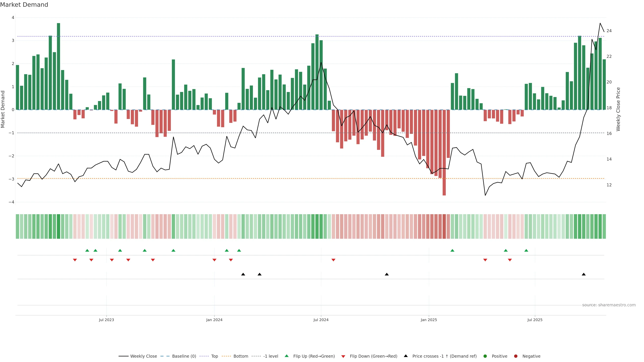Click the red flip-down marker just after Jul 2024
The height and width of the screenshot is (362, 644).
[333, 260]
